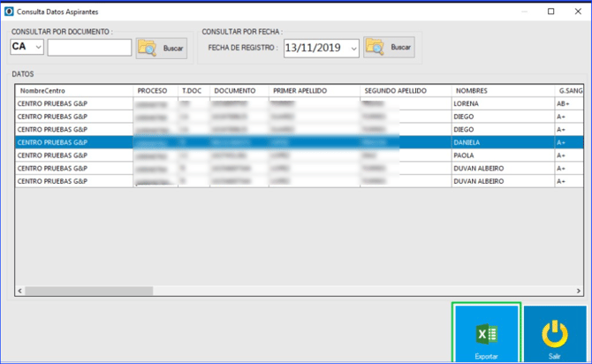Click Buscar next to the registration date

pyautogui.click(x=389, y=47)
